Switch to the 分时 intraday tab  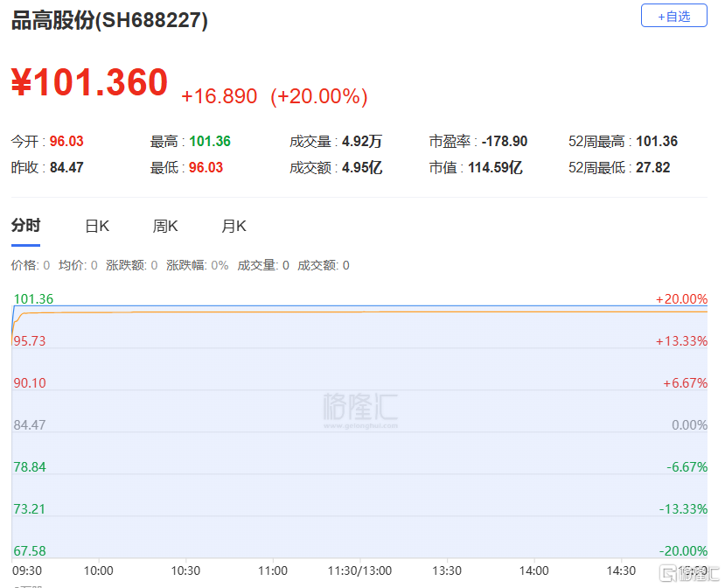[25, 226]
